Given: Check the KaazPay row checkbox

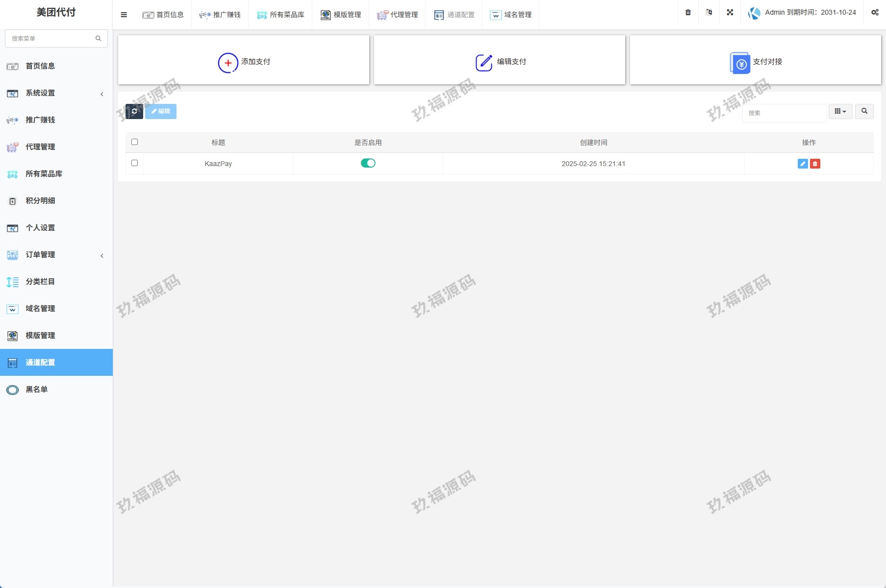Looking at the screenshot, I should tap(135, 163).
